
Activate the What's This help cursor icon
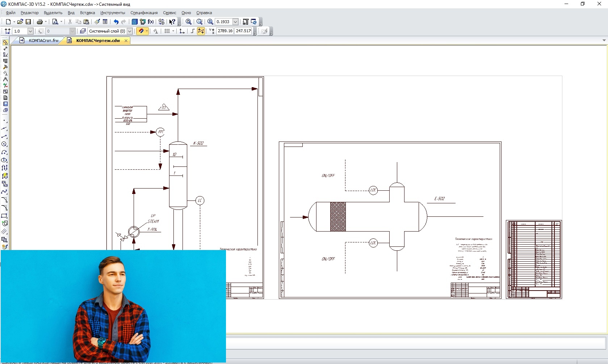pyautogui.click(x=172, y=22)
